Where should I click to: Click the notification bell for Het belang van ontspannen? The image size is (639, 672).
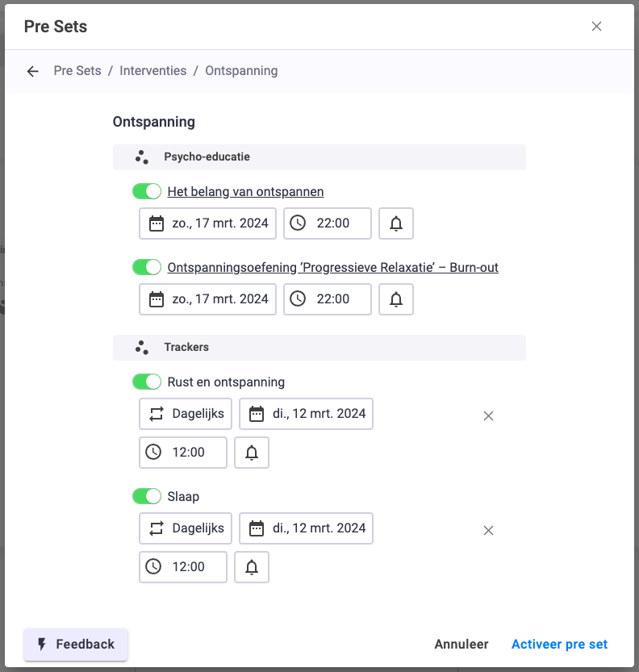[396, 223]
